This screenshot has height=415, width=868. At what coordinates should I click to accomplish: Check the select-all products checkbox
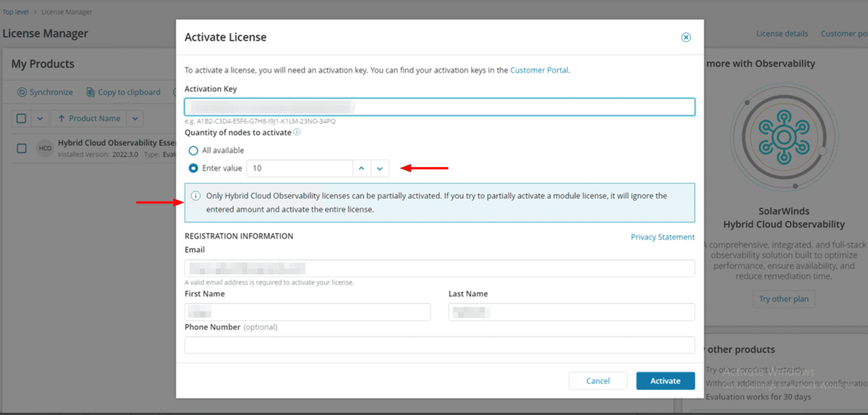click(x=21, y=119)
